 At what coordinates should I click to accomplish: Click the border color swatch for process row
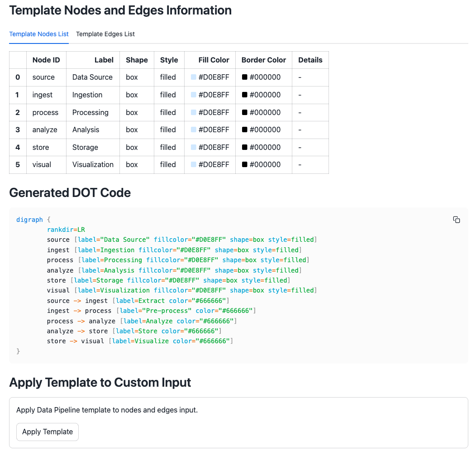point(244,112)
